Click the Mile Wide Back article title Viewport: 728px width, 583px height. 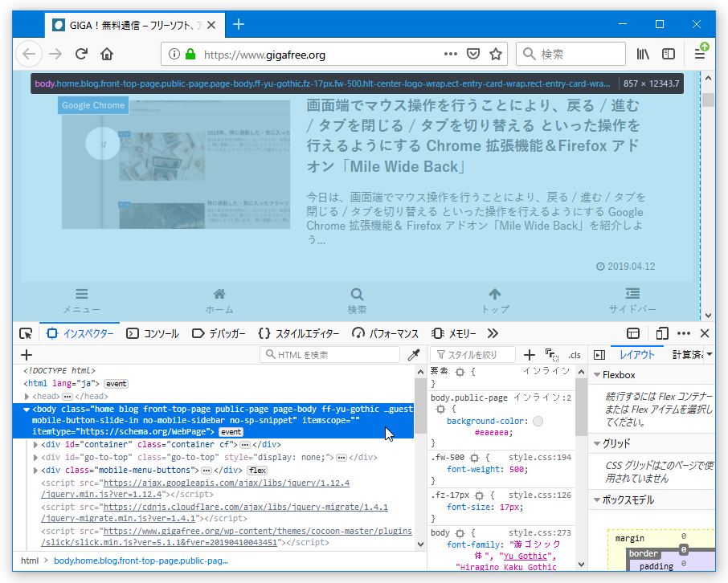(473, 136)
